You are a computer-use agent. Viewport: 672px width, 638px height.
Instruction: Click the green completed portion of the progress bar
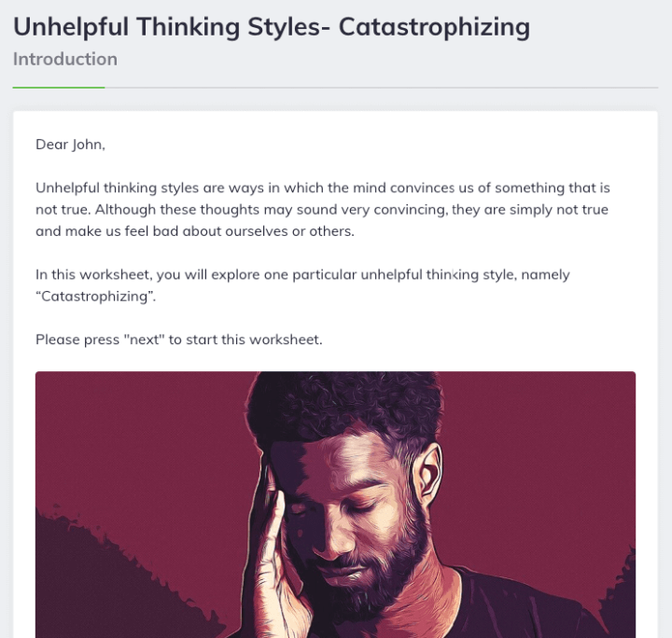click(58, 88)
